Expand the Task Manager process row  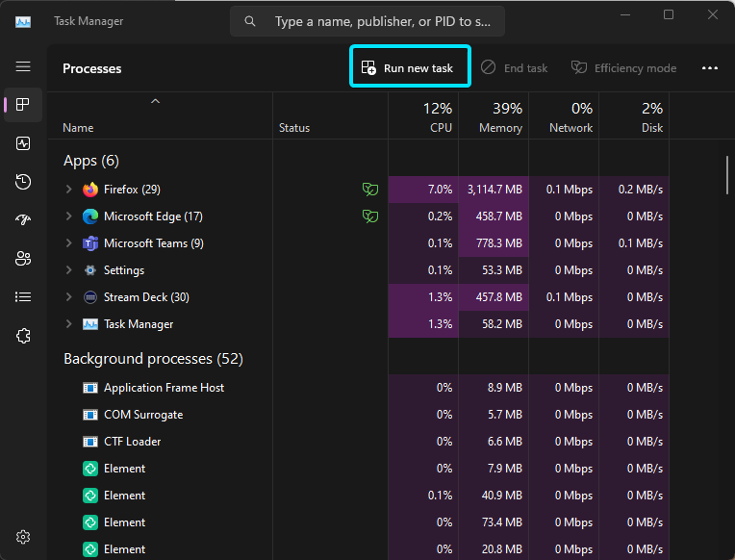(x=69, y=323)
